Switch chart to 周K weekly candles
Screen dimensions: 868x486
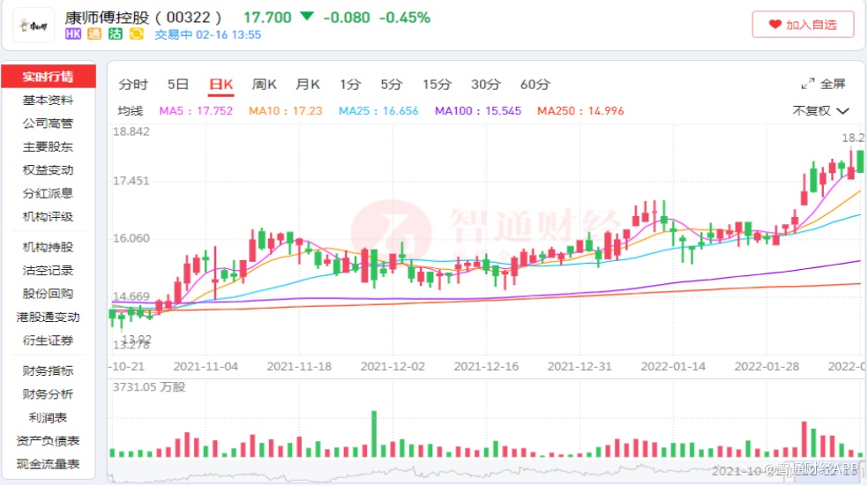click(x=264, y=85)
